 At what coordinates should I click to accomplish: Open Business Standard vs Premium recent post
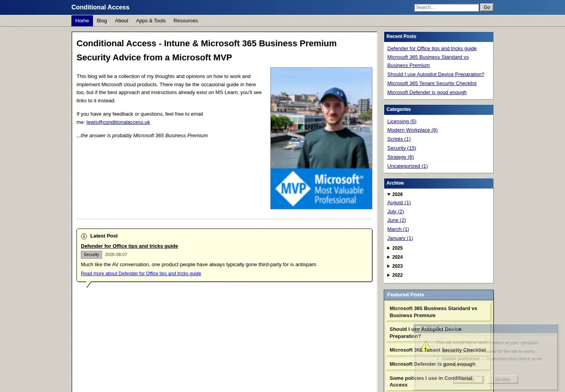click(x=428, y=61)
